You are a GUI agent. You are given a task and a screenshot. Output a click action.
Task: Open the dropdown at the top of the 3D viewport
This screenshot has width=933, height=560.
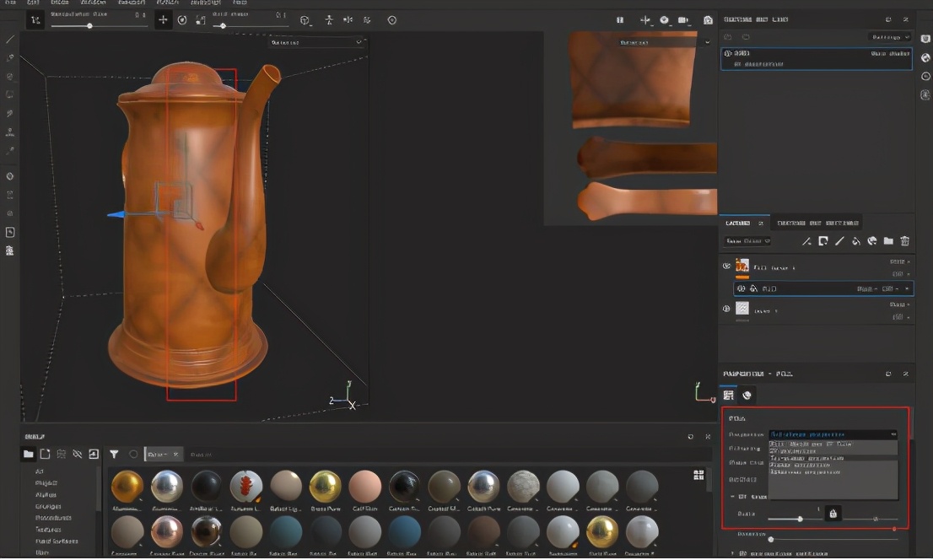point(315,42)
